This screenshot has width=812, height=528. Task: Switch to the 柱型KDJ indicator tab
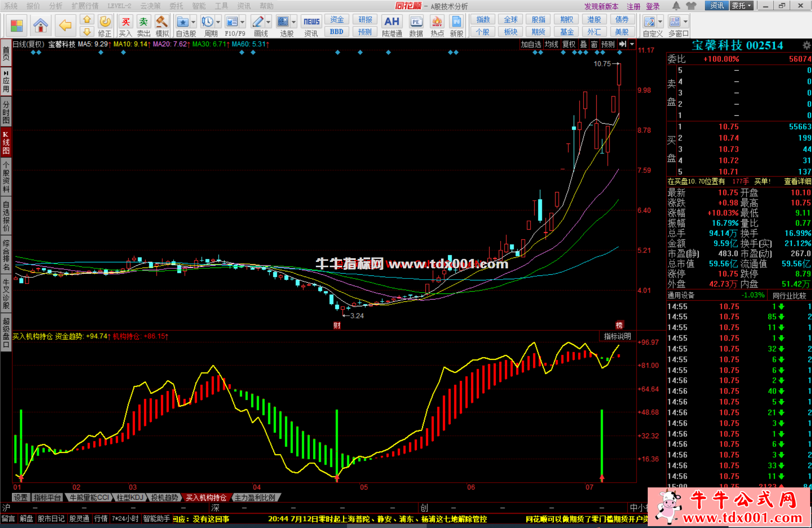pyautogui.click(x=130, y=498)
